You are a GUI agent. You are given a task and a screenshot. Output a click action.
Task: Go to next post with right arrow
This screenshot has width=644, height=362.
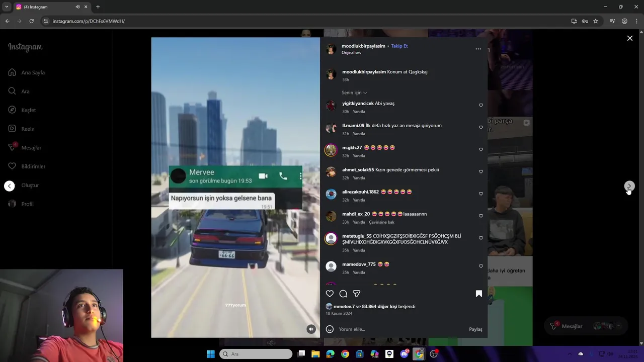629,187
